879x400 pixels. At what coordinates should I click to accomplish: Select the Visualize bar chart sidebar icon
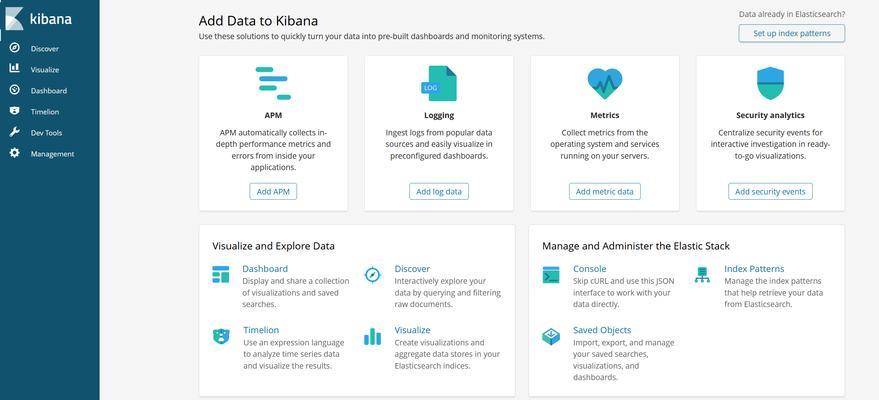(15, 69)
